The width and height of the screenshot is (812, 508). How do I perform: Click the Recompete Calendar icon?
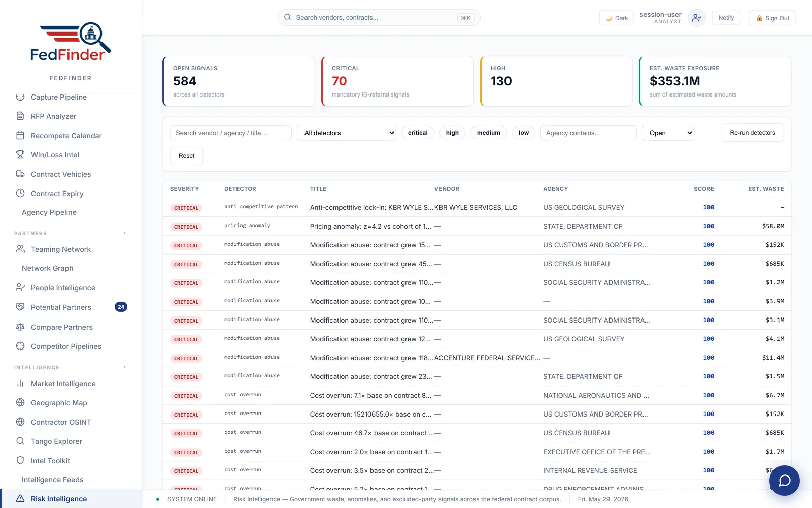click(x=20, y=135)
